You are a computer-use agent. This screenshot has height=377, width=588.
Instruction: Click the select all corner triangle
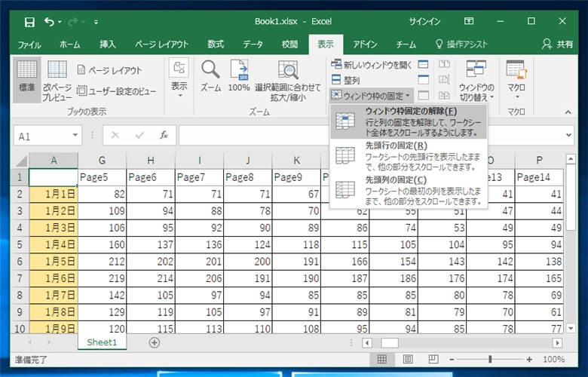(21, 161)
